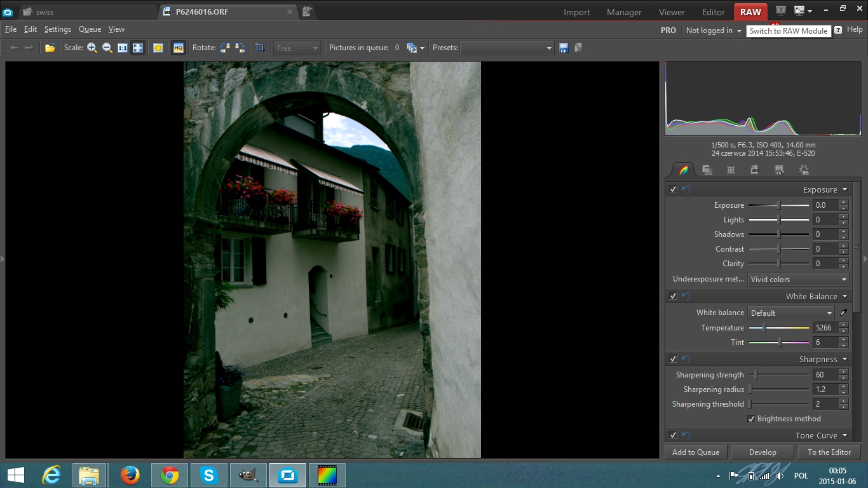868x488 pixels.
Task: Disable the Exposure section checkbox
Action: click(673, 189)
